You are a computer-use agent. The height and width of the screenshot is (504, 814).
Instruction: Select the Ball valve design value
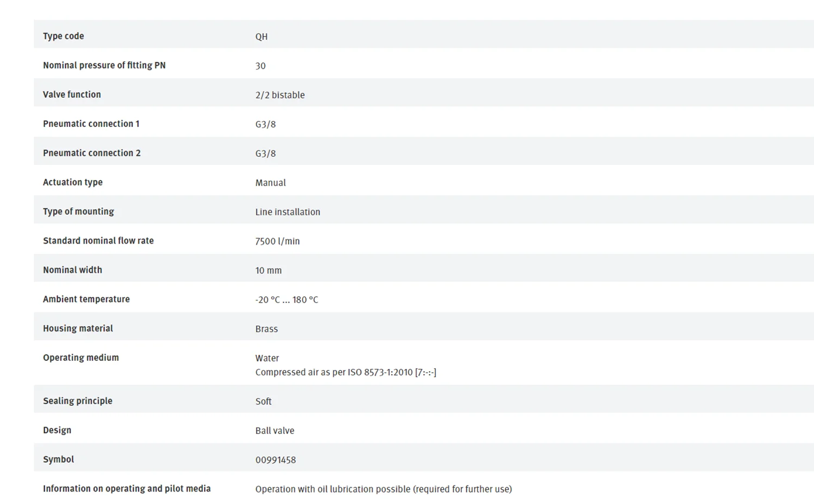pyautogui.click(x=275, y=431)
